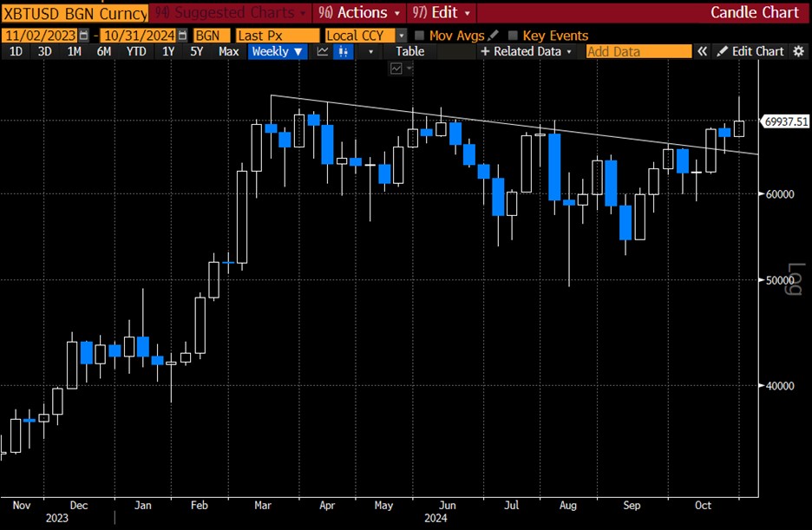Open the start date calendar picker
This screenshot has width=812, height=530.
[x=84, y=36]
